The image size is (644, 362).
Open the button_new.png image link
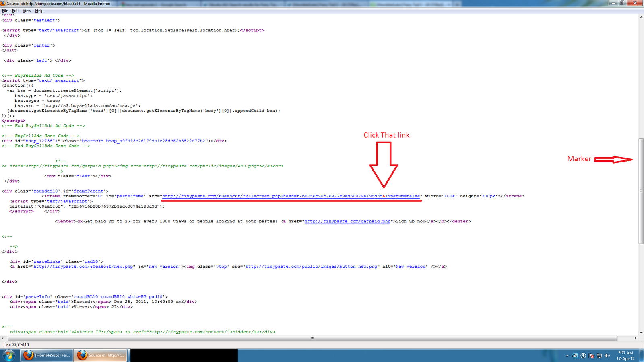click(311, 267)
